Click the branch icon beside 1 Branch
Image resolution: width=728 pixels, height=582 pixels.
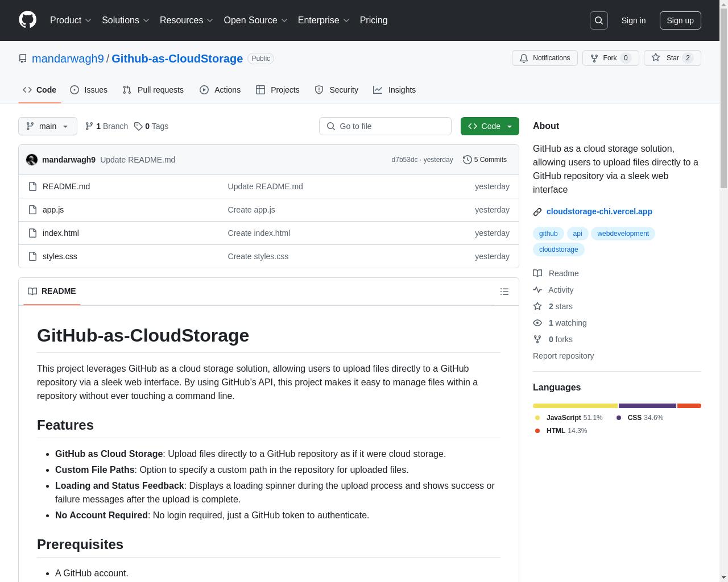pyautogui.click(x=89, y=126)
